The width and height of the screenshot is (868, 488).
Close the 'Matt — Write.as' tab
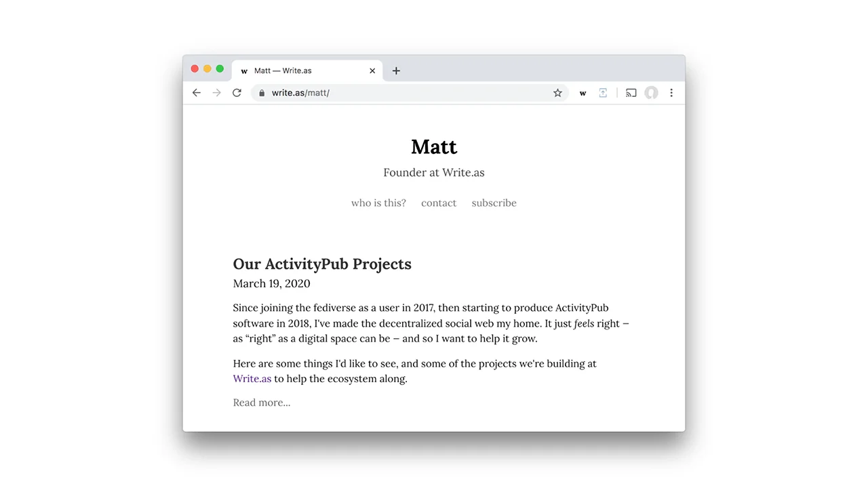click(372, 70)
